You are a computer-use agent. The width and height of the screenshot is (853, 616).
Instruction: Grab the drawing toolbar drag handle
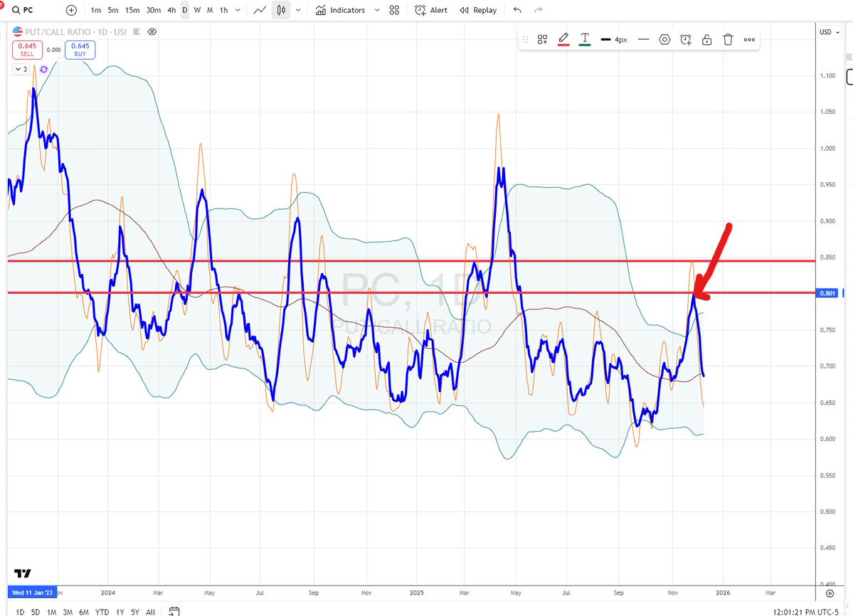(x=526, y=40)
